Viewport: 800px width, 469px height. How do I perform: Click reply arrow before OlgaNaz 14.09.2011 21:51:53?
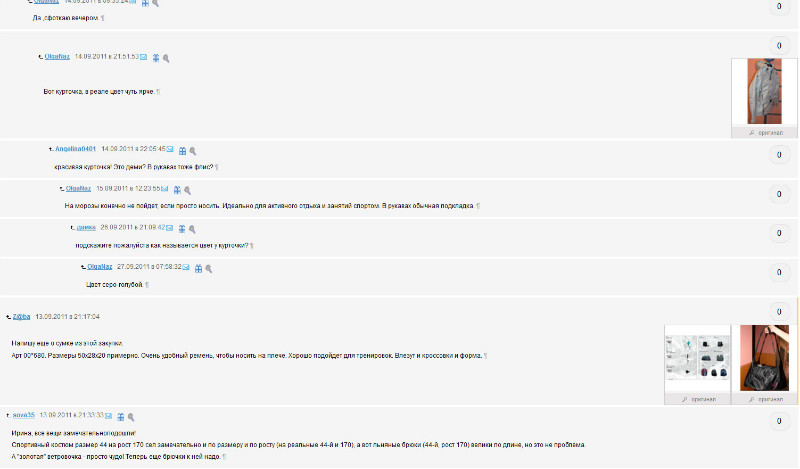click(x=41, y=57)
